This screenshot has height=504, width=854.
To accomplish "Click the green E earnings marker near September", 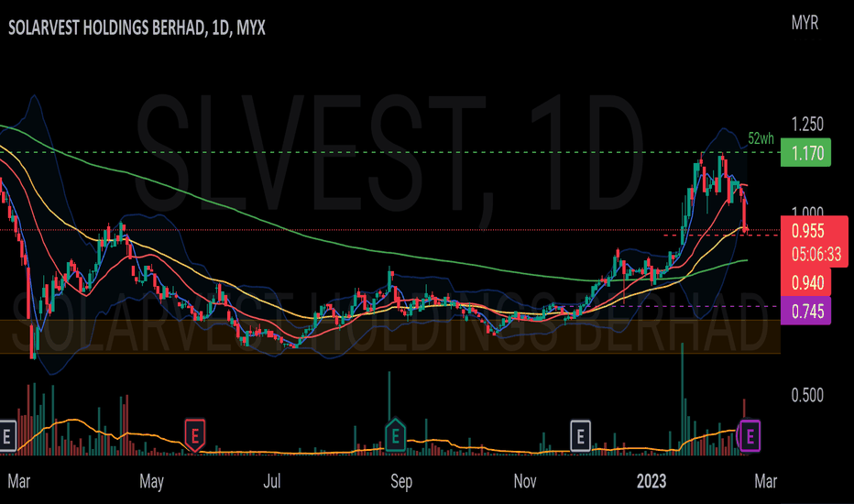I will tap(396, 436).
